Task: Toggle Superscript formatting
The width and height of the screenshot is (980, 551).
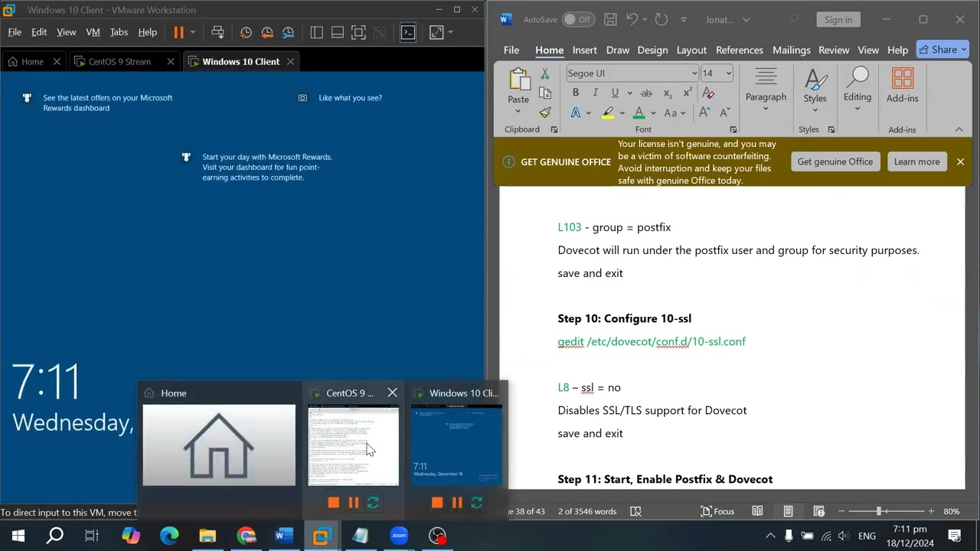Action: pos(688,93)
